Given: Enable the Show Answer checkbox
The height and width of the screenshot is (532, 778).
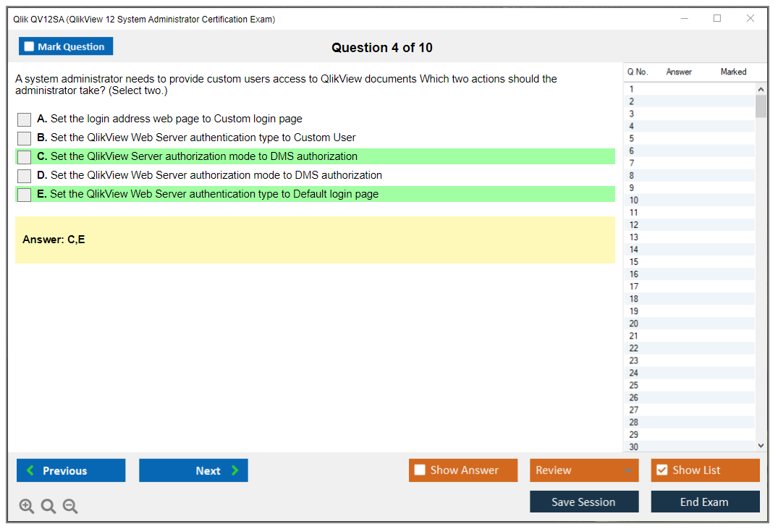Looking at the screenshot, I should 420,470.
